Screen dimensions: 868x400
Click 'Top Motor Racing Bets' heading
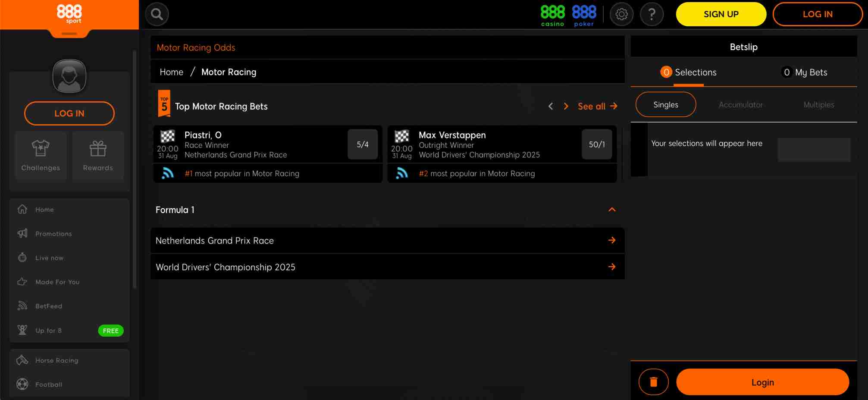(221, 106)
